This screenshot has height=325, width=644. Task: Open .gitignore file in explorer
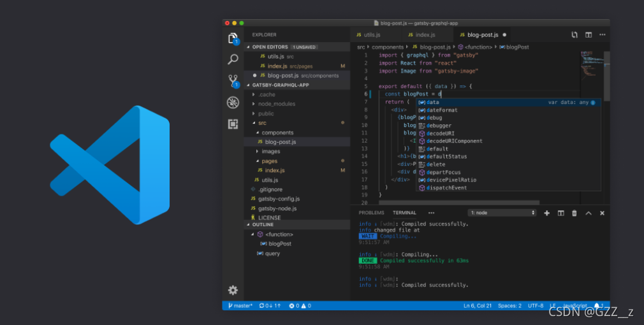(x=297, y=189)
